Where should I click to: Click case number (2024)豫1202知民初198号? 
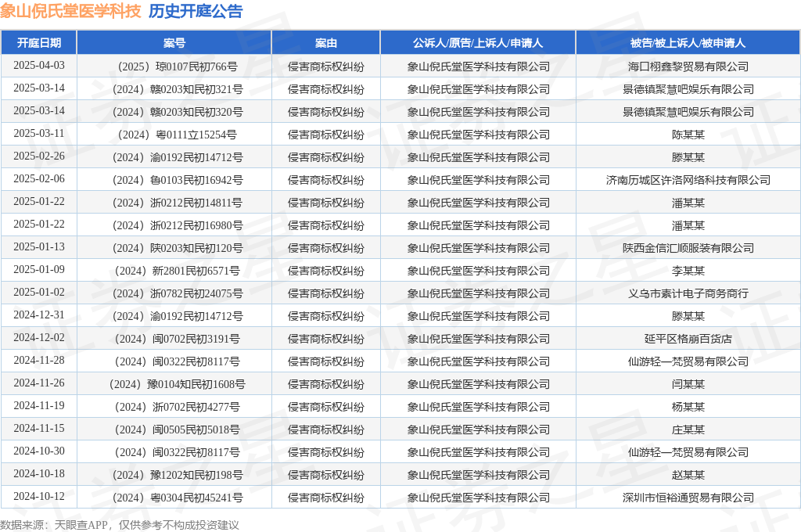[178, 475]
